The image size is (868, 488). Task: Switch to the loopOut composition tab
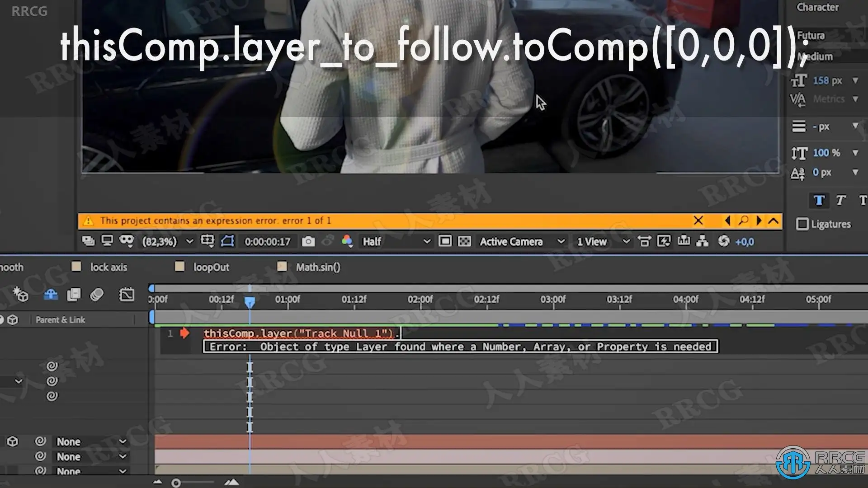coord(211,267)
